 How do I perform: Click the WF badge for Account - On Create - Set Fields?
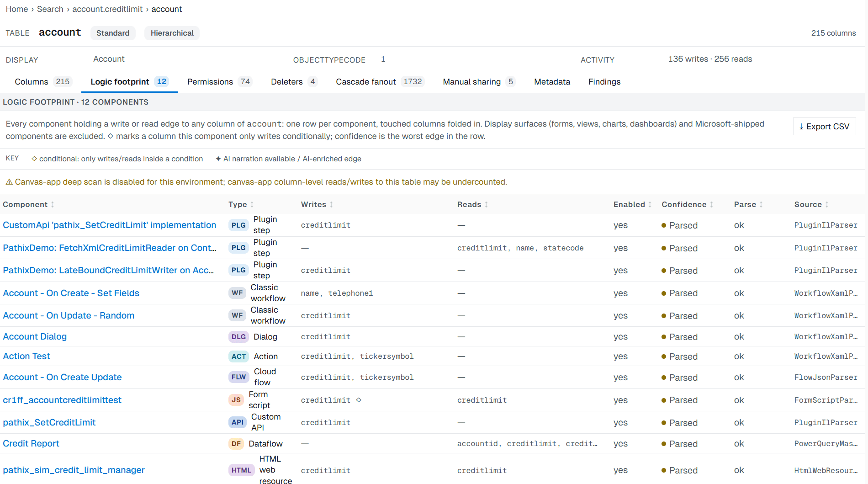click(x=237, y=293)
